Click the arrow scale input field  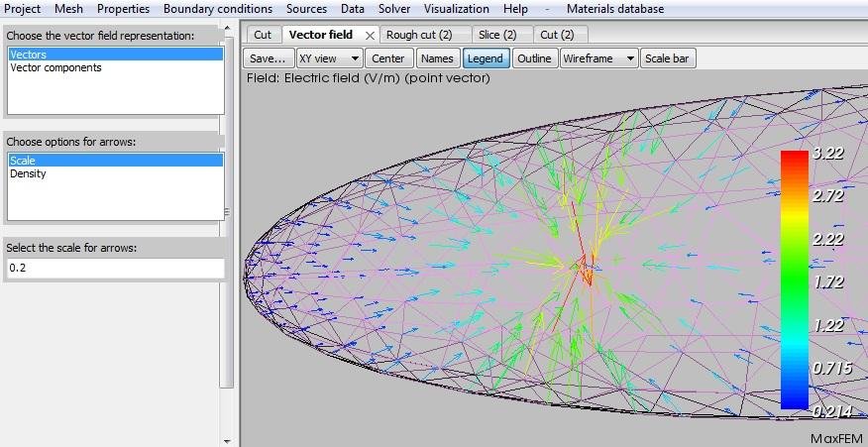point(116,268)
